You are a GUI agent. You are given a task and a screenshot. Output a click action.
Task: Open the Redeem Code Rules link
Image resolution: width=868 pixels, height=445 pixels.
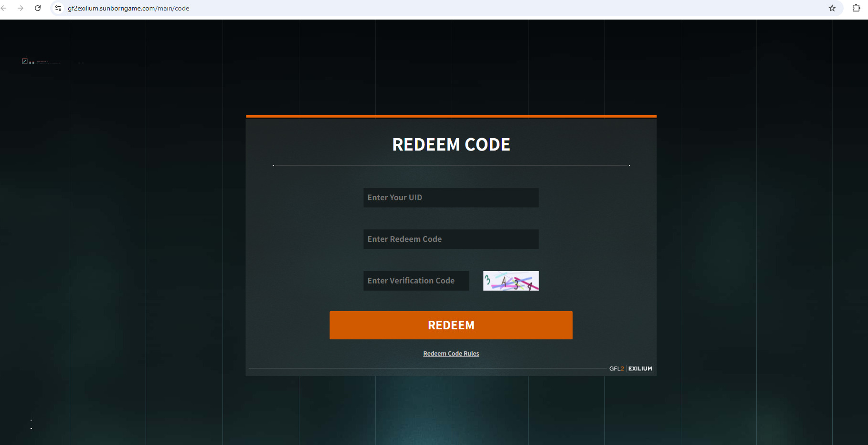(x=451, y=354)
